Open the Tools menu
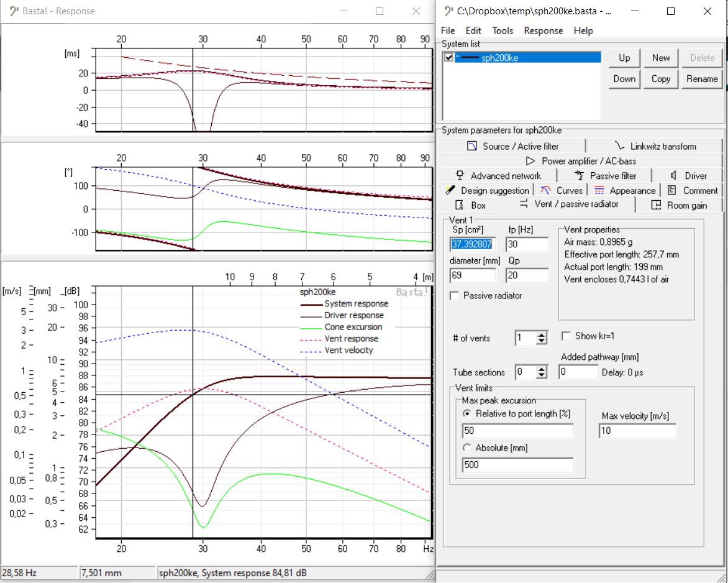The width and height of the screenshot is (728, 583). (503, 30)
